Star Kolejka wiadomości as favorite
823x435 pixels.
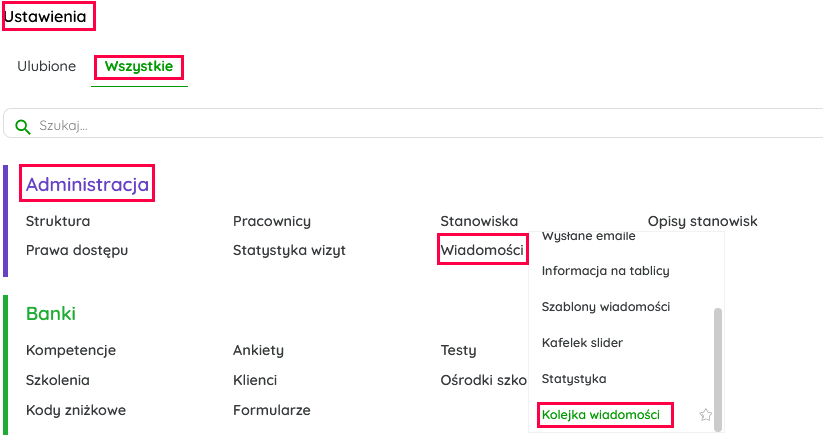coord(706,415)
